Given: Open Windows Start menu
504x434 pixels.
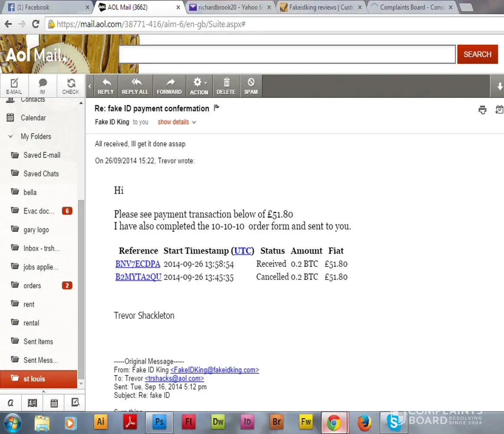Looking at the screenshot, I should pos(13,422).
